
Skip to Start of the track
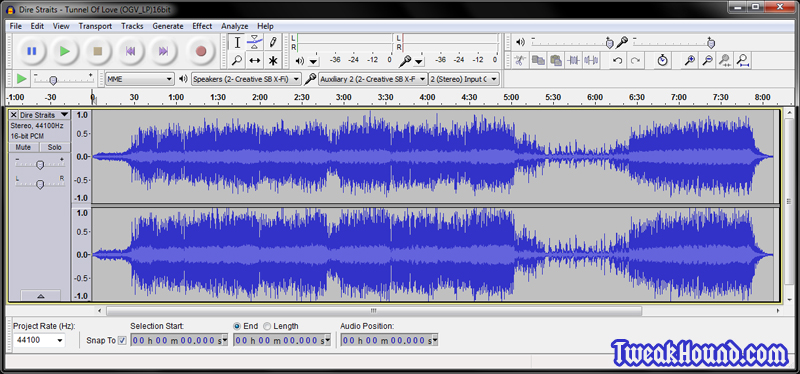[x=131, y=51]
